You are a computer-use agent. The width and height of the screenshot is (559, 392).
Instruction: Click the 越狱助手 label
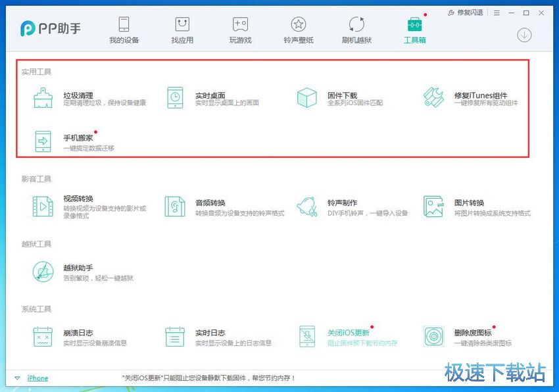[78, 268]
